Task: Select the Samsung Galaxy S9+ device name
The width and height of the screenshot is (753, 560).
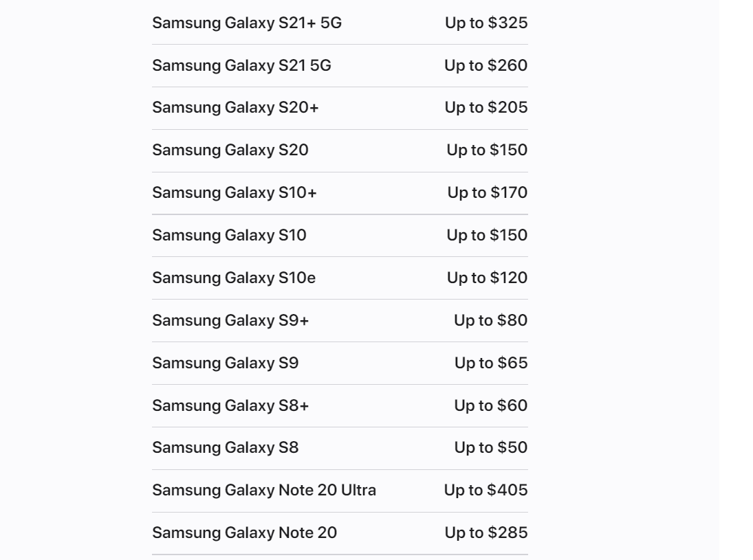Action: (x=230, y=321)
